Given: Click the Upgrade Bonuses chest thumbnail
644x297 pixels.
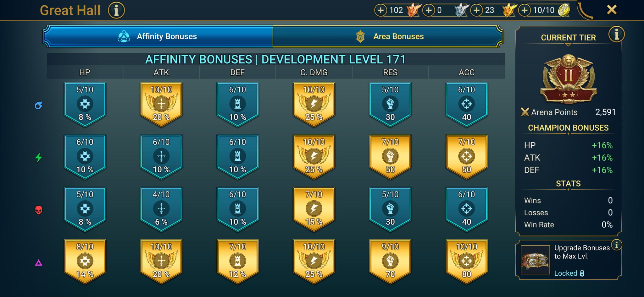Looking at the screenshot, I should [535, 260].
